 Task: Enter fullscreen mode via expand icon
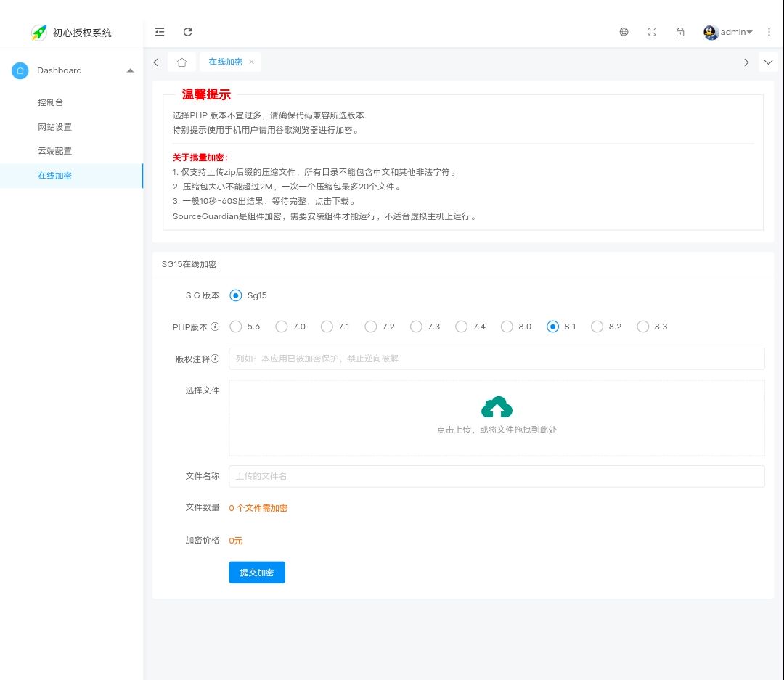pyautogui.click(x=652, y=32)
